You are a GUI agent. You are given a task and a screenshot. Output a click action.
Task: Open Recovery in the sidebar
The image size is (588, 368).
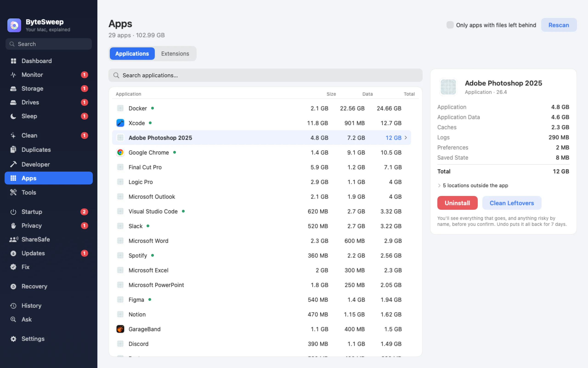pos(49,286)
